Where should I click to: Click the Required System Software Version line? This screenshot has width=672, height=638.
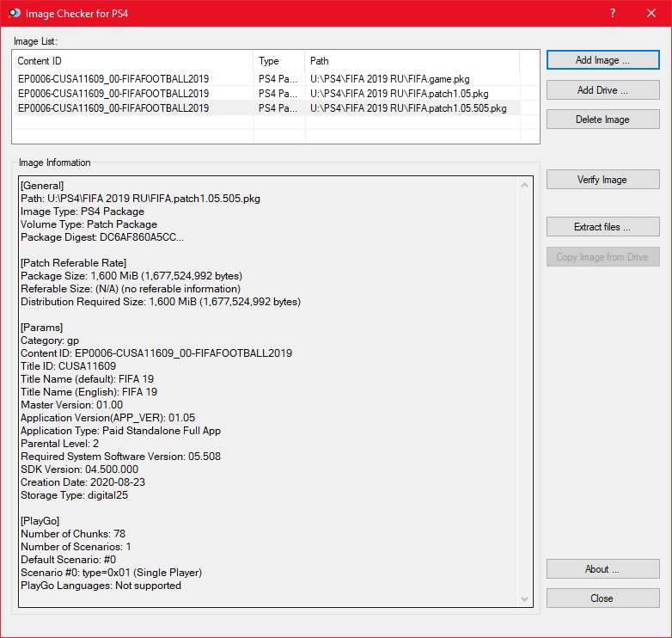pos(120,457)
